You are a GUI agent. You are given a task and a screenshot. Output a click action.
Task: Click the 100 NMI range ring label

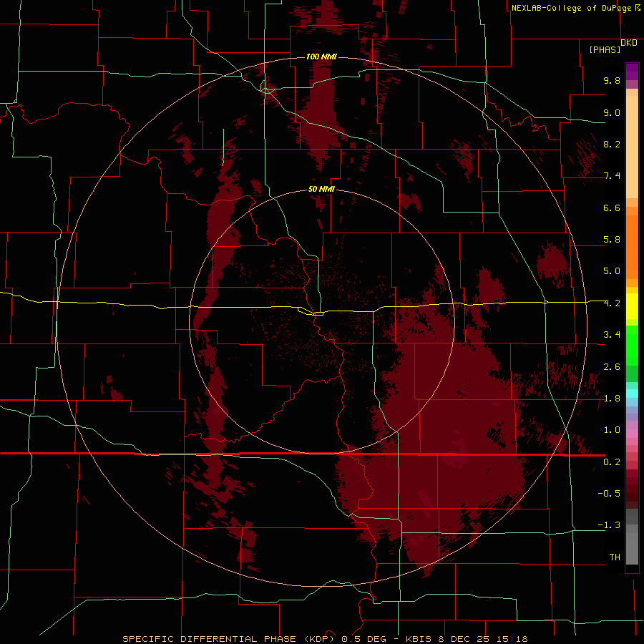(x=321, y=57)
